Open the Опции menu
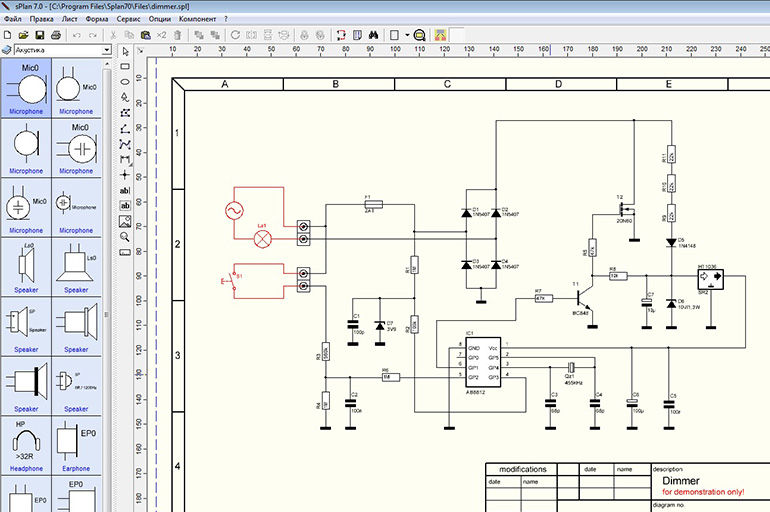This screenshot has width=770, height=512. tap(160, 19)
